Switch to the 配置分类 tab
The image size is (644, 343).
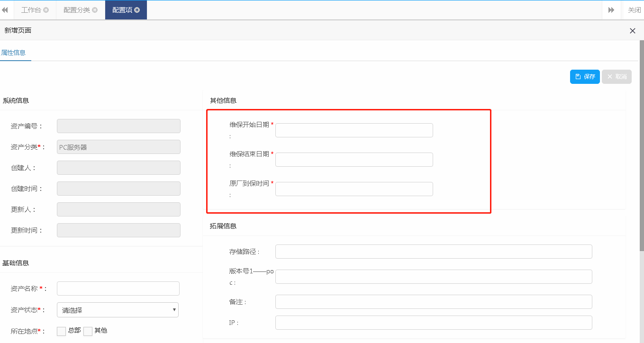76,10
